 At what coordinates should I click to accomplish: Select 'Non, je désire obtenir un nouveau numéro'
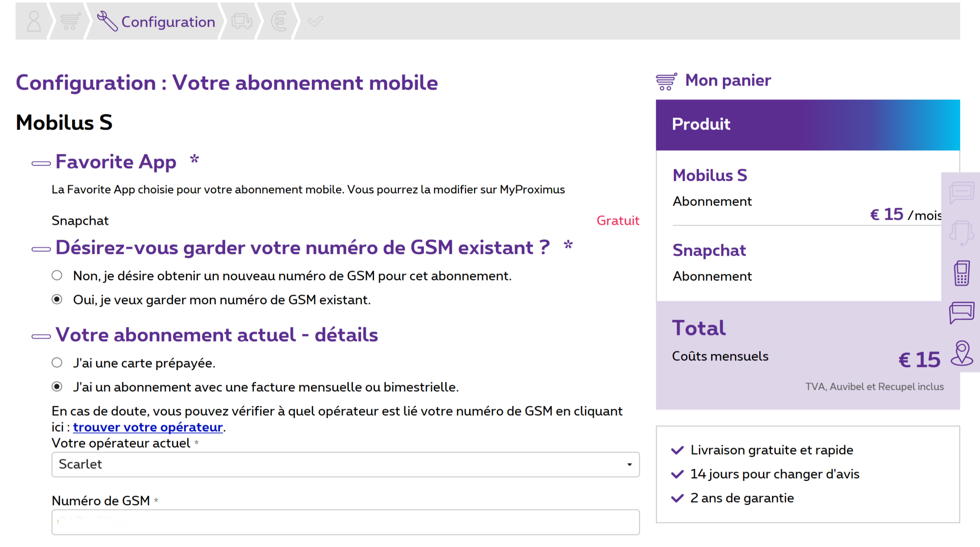point(57,276)
